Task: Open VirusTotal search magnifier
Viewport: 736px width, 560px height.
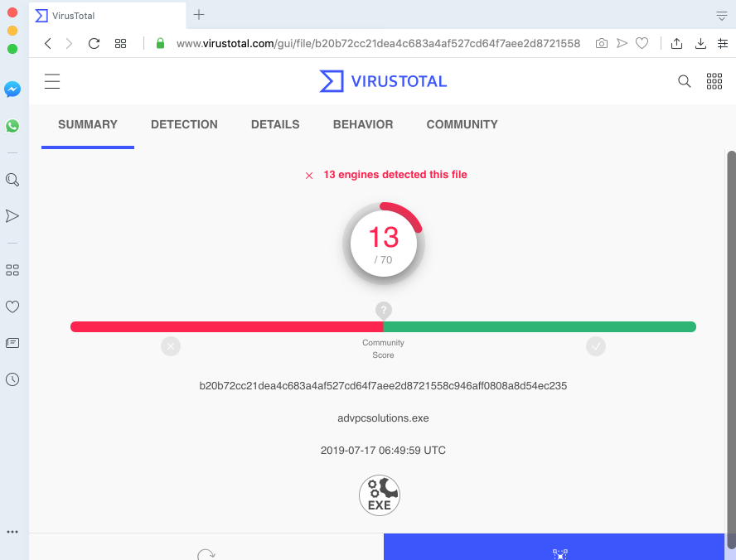Action: coord(685,81)
